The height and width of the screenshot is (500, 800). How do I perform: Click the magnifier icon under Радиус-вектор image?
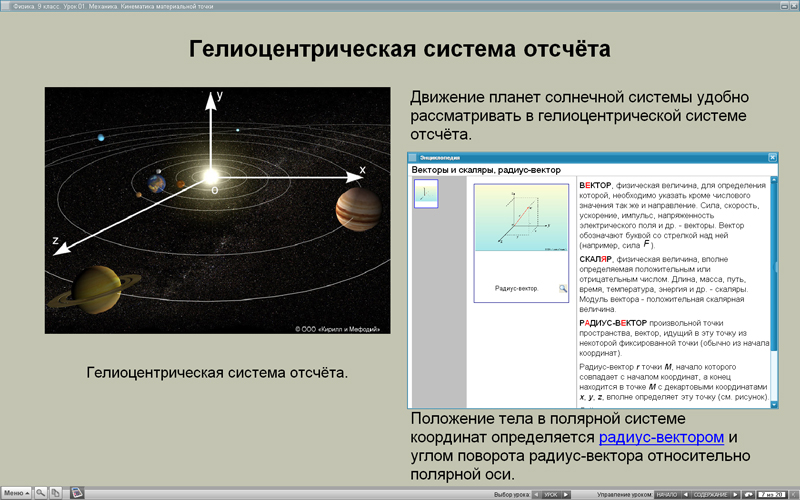pos(563,288)
